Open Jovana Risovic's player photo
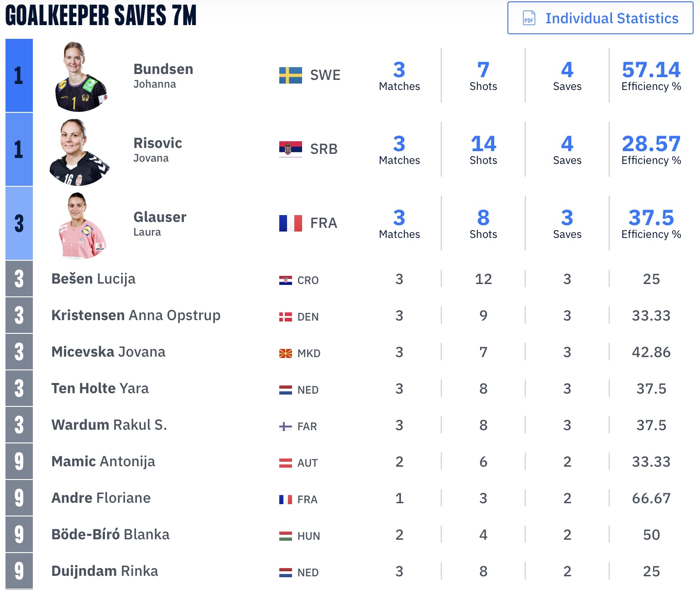Viewport: 700px width, 590px height. coord(78,152)
